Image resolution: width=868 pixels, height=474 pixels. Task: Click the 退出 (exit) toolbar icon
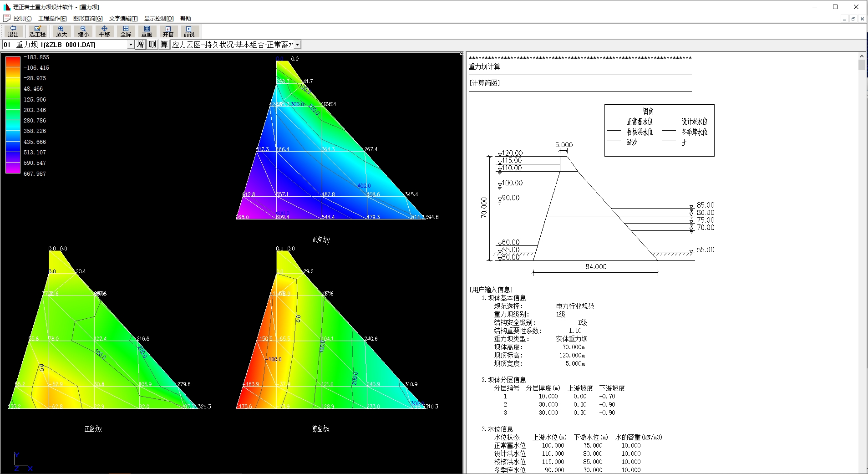pos(13,31)
